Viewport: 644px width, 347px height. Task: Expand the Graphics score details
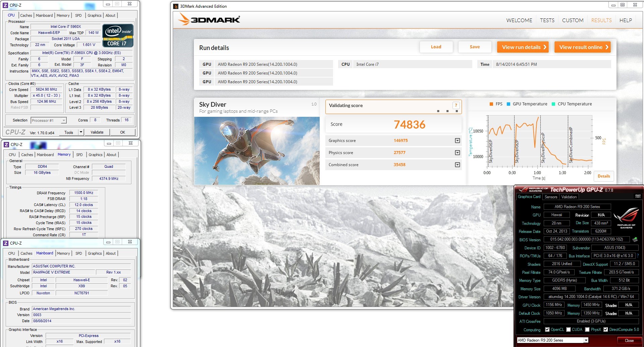click(x=457, y=141)
